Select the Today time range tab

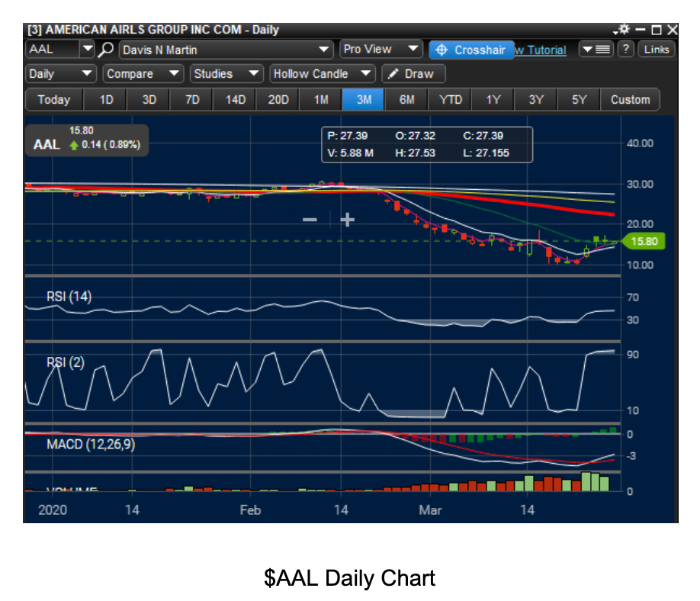click(54, 100)
